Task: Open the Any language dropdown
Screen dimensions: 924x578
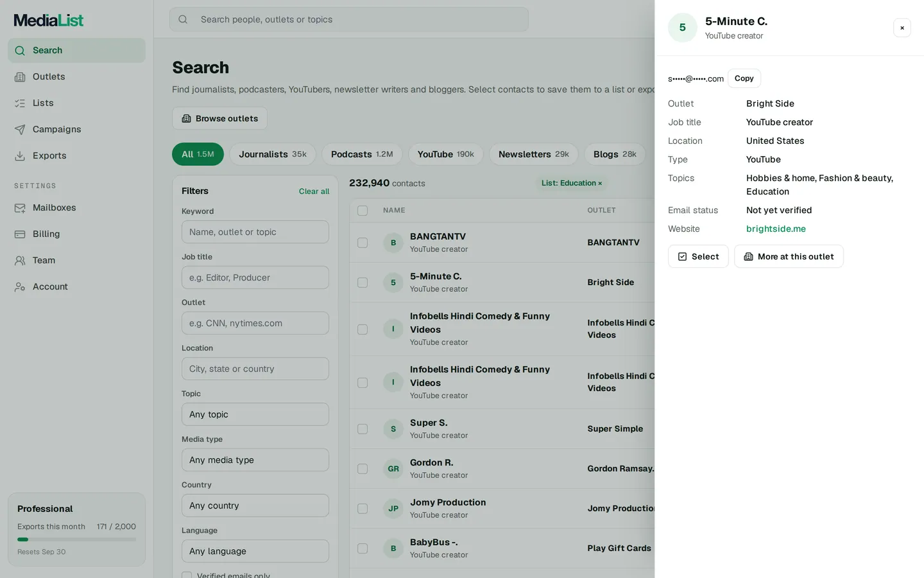Action: click(255, 551)
